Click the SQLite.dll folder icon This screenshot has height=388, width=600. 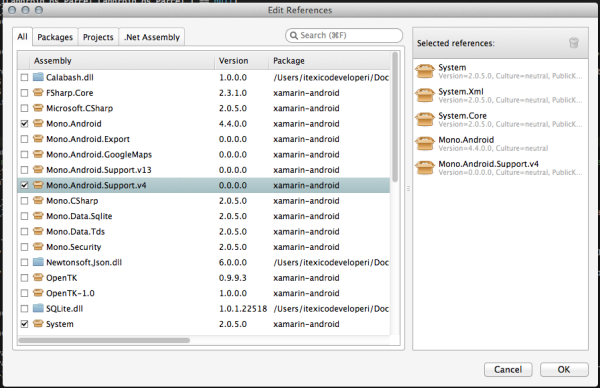(x=38, y=308)
